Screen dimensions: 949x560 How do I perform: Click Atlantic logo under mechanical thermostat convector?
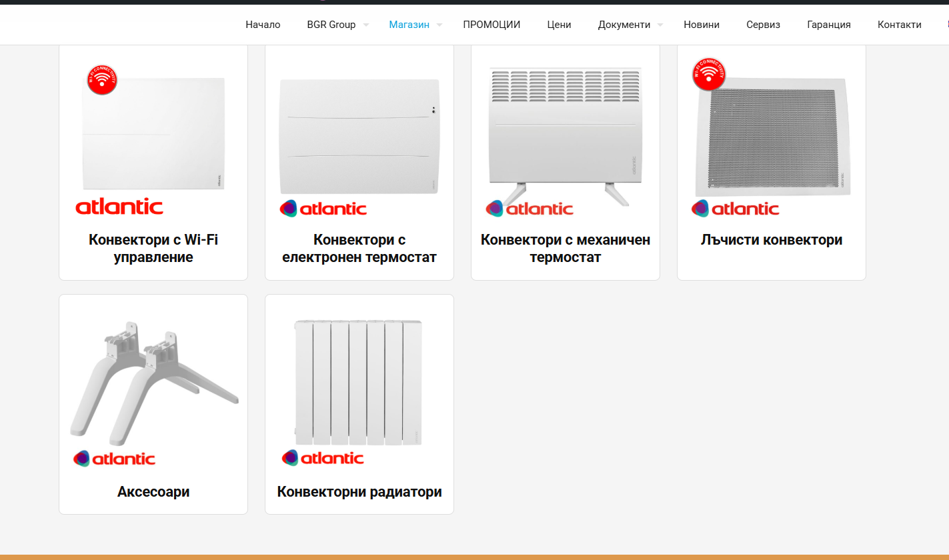click(x=530, y=209)
